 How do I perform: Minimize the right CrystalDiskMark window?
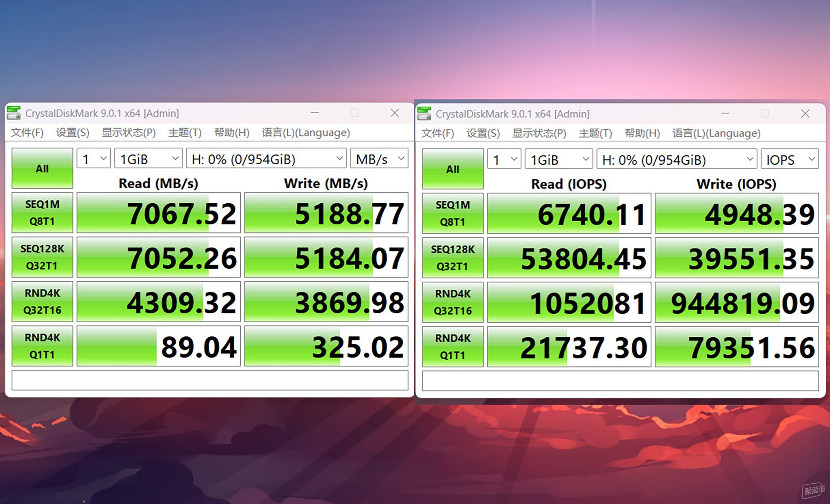coord(725,113)
